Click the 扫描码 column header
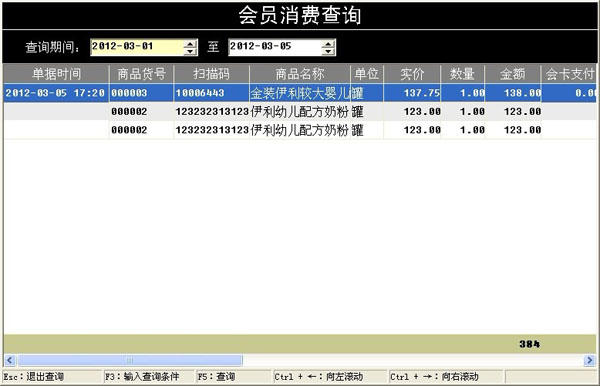Screen dimensions: 600x386 [212, 73]
